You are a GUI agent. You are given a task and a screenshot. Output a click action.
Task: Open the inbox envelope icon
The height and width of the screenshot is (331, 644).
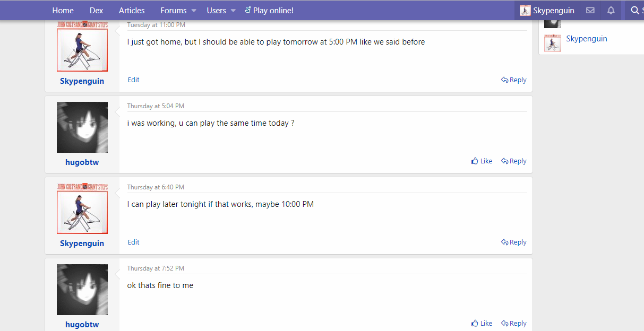coord(590,11)
